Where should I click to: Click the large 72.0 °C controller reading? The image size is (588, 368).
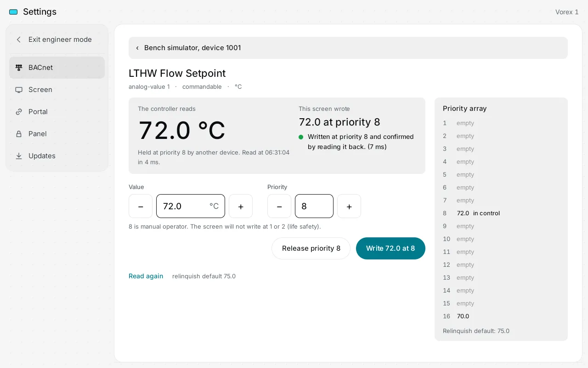click(x=182, y=130)
